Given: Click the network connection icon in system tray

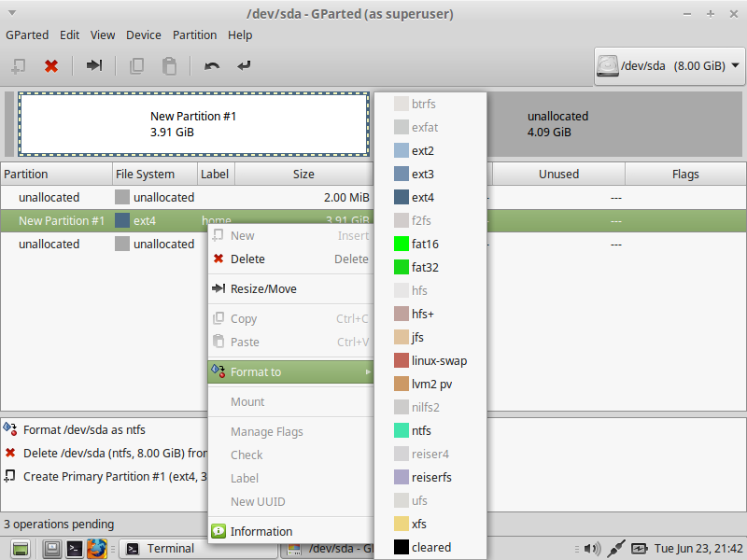Looking at the screenshot, I should 615,549.
